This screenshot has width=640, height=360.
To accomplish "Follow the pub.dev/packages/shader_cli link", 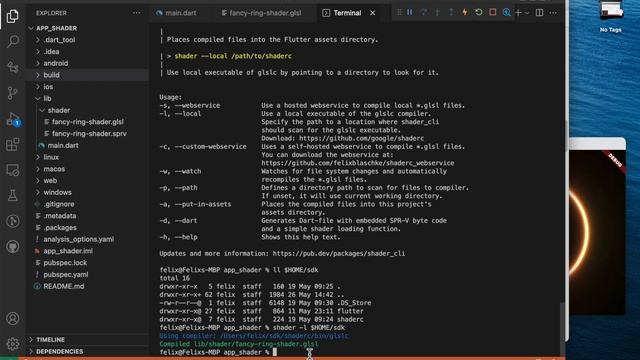I will [339, 253].
